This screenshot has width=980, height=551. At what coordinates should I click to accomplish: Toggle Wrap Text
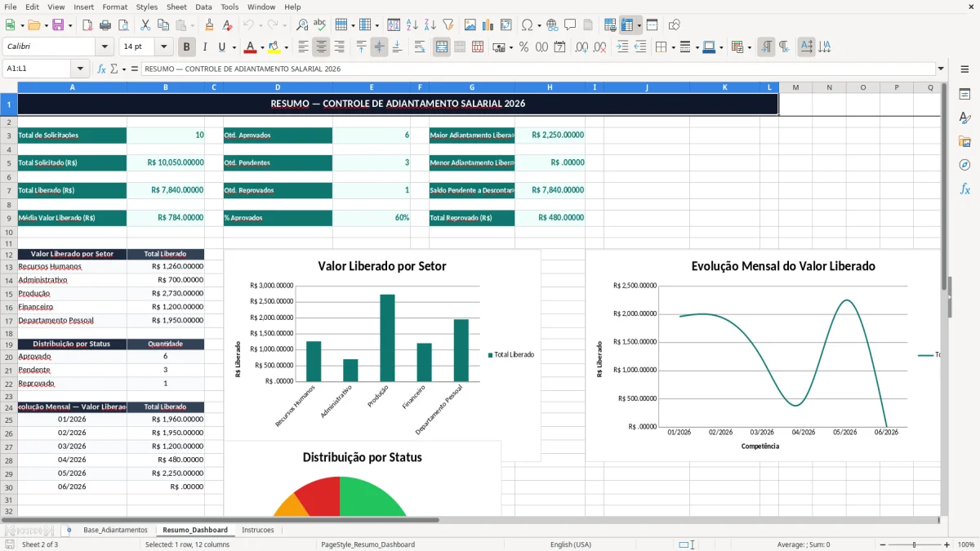[x=420, y=47]
